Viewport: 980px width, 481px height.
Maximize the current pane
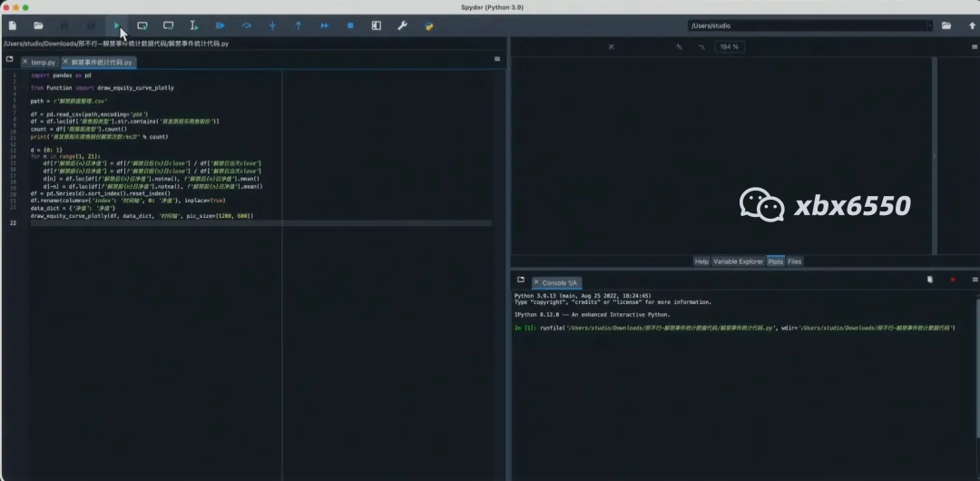pos(377,25)
